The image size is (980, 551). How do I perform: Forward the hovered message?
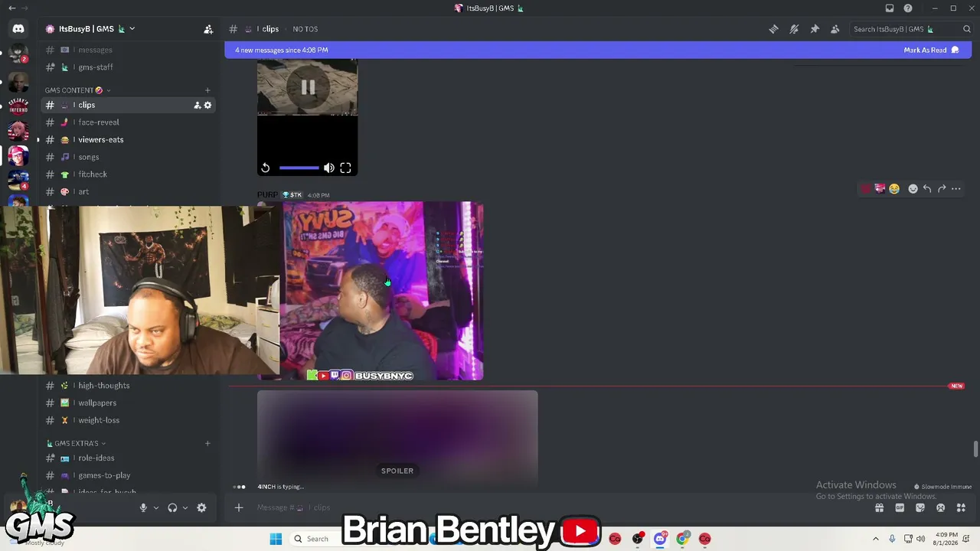[942, 189]
